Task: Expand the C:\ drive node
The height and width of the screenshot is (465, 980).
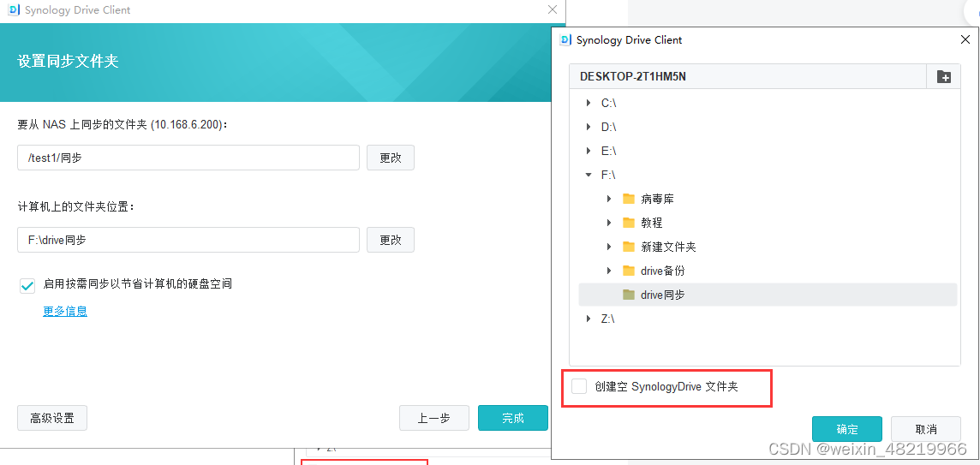Action: tap(589, 103)
